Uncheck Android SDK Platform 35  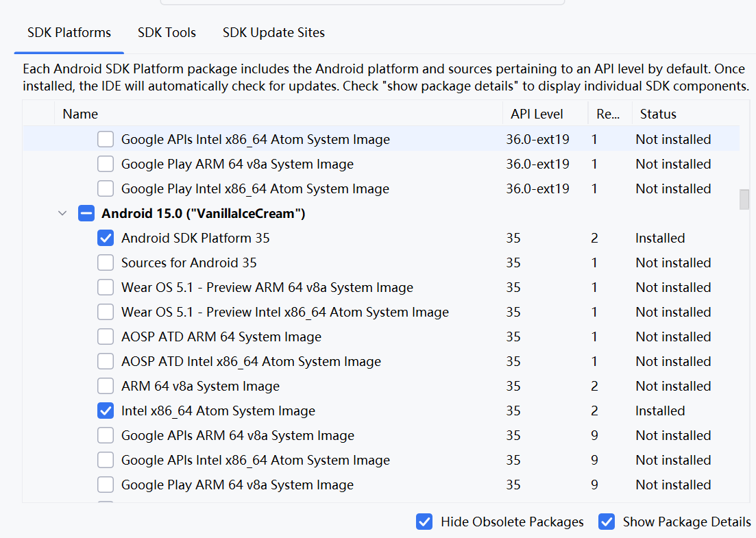coord(106,239)
